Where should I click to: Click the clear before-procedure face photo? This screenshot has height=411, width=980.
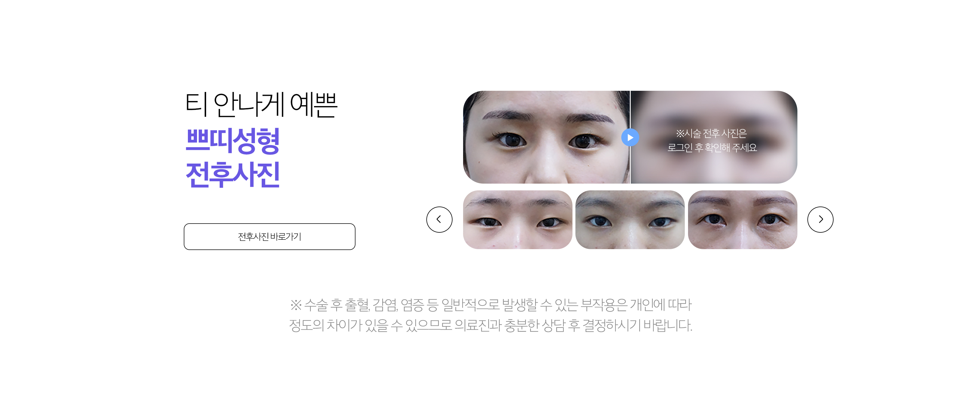(x=546, y=137)
